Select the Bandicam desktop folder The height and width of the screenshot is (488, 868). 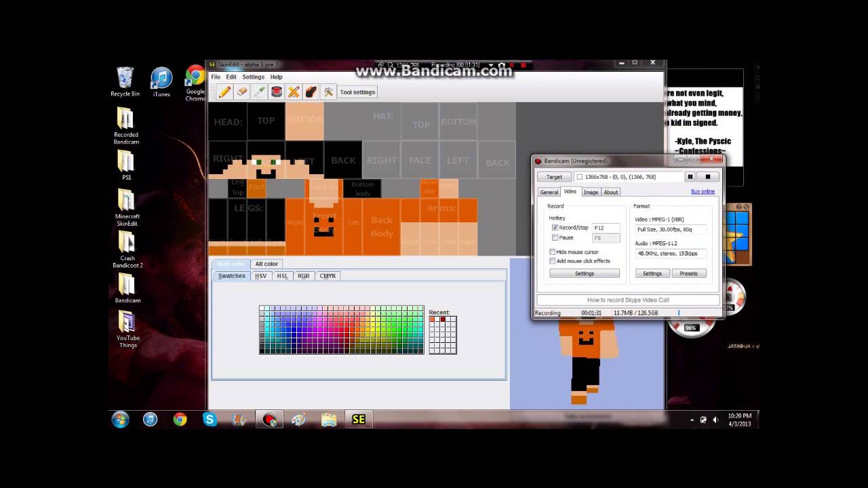tap(127, 289)
